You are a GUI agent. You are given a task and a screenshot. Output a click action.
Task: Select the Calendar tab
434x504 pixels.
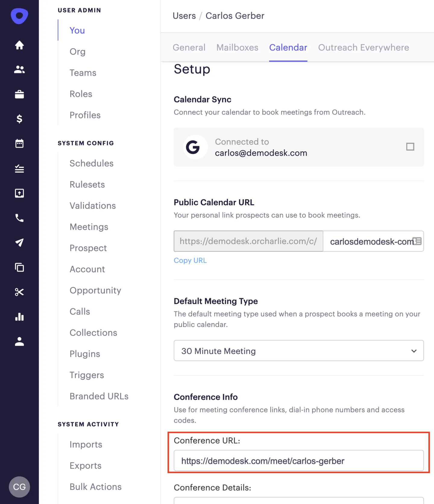pos(288,48)
